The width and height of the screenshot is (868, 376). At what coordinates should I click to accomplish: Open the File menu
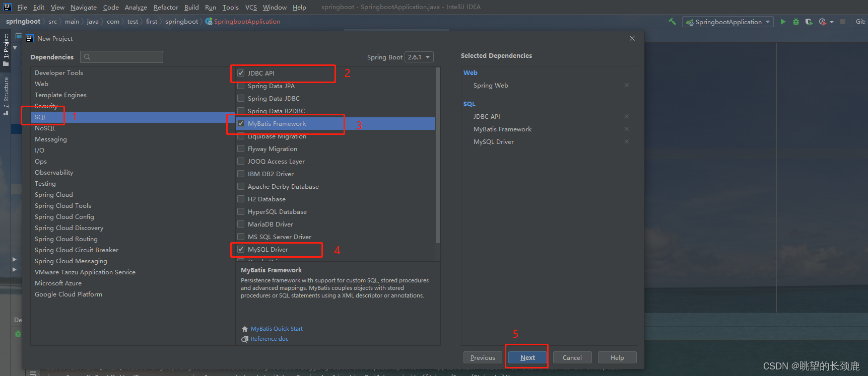22,7
